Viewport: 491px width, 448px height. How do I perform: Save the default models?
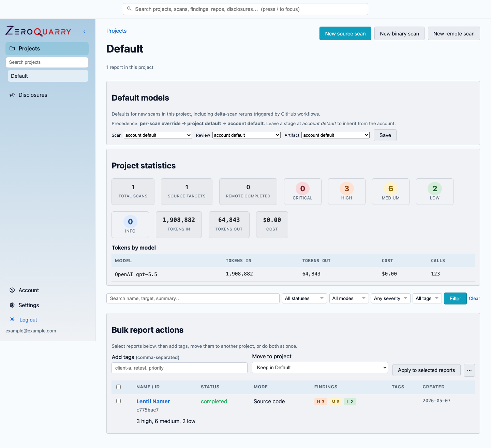coord(385,135)
